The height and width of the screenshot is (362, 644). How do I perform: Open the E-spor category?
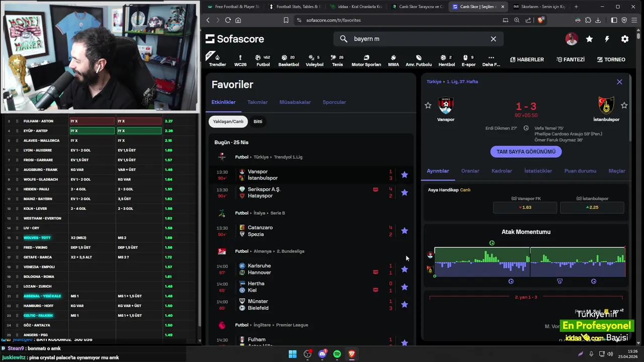click(468, 60)
